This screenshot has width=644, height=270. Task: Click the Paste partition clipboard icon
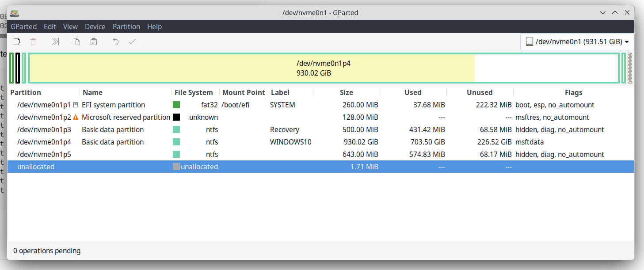93,42
